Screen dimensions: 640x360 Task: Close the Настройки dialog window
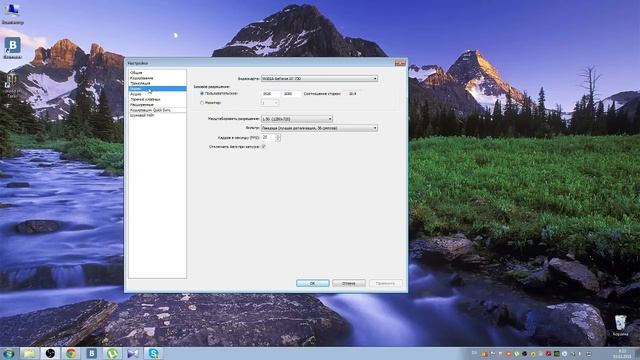(x=400, y=63)
